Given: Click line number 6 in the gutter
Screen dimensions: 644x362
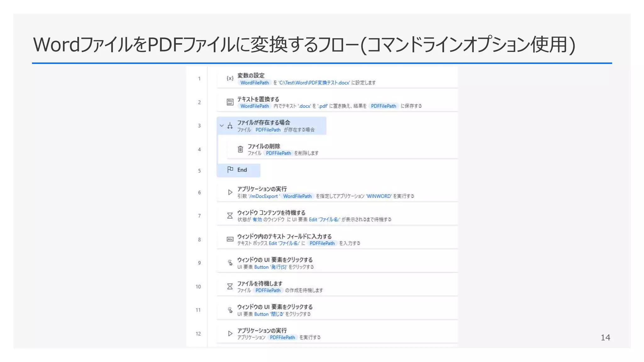Looking at the screenshot, I should (x=199, y=192).
